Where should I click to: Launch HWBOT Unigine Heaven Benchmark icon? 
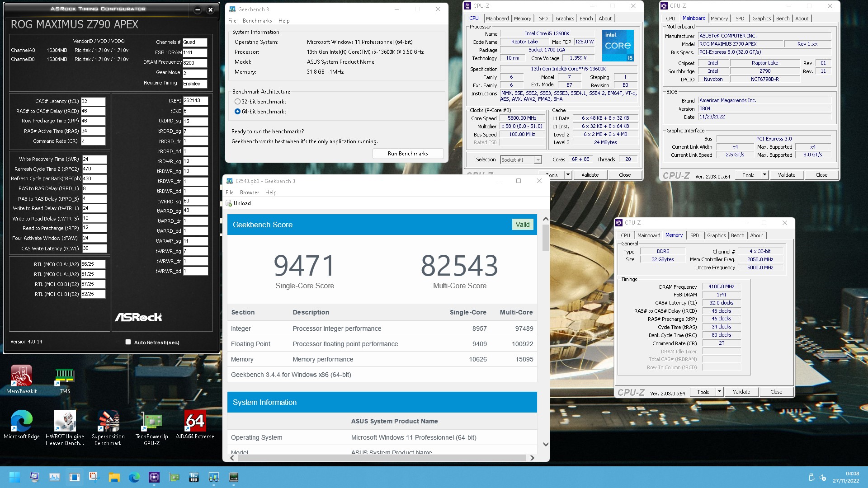(x=65, y=427)
